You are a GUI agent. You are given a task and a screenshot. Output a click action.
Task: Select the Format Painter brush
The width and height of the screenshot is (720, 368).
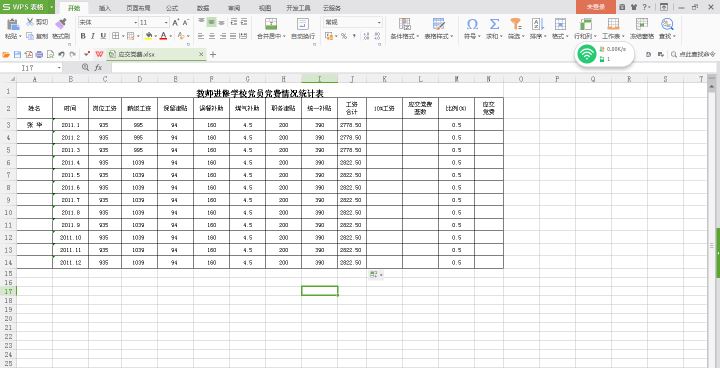coord(60,24)
